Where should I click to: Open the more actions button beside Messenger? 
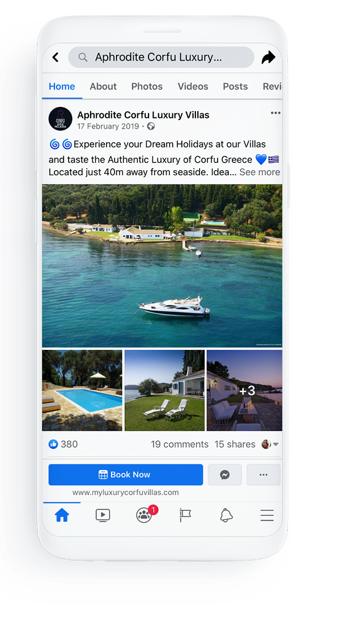pyautogui.click(x=264, y=475)
